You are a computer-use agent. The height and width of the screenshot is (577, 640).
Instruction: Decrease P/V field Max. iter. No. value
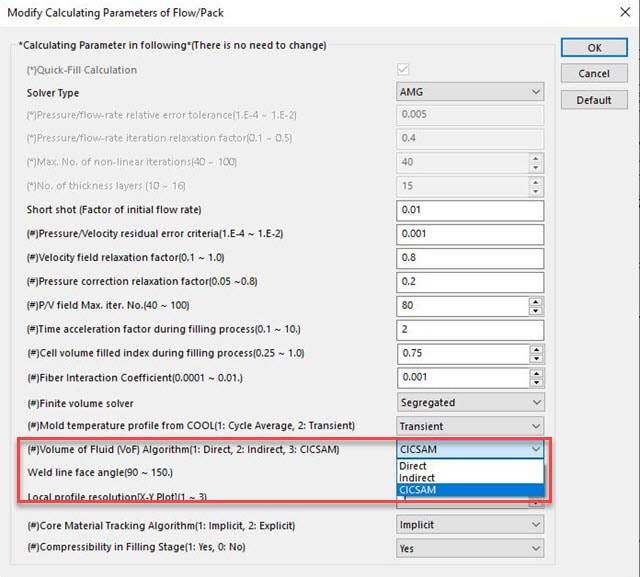[536, 311]
